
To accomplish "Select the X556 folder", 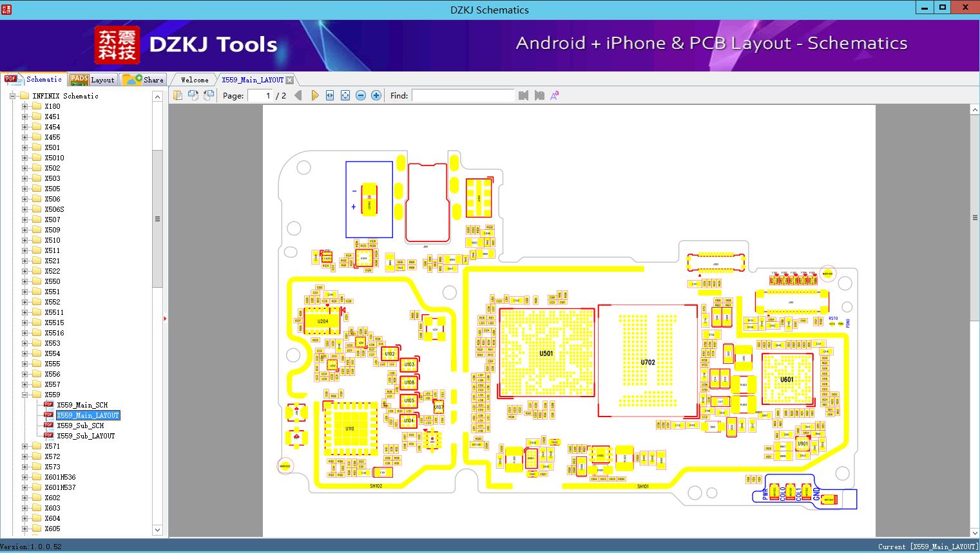I will 52,374.
